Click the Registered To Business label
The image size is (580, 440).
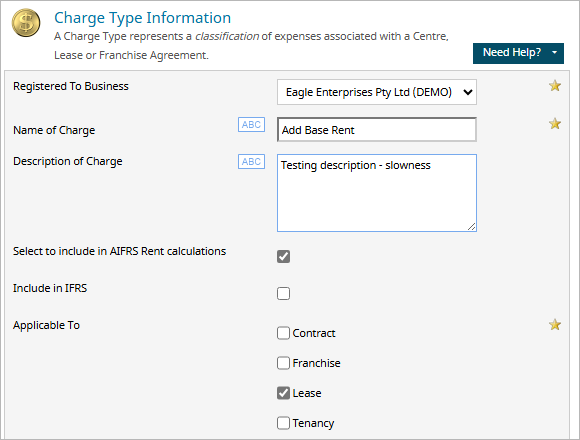tap(71, 86)
